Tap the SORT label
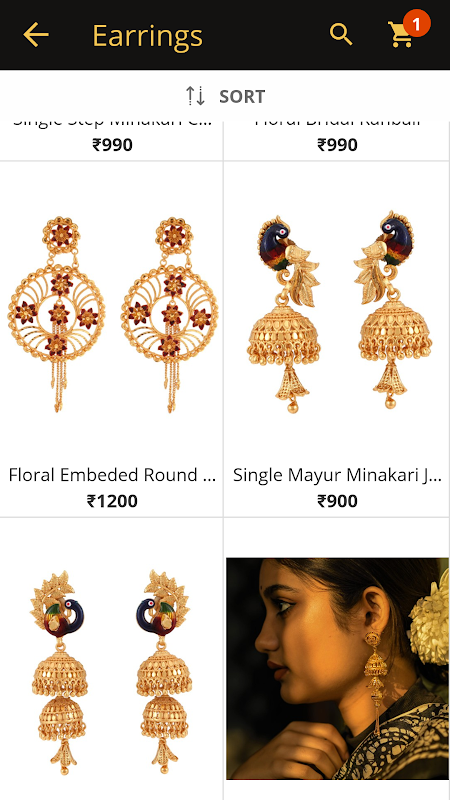Viewport: 450px width, 800px height. click(x=242, y=96)
